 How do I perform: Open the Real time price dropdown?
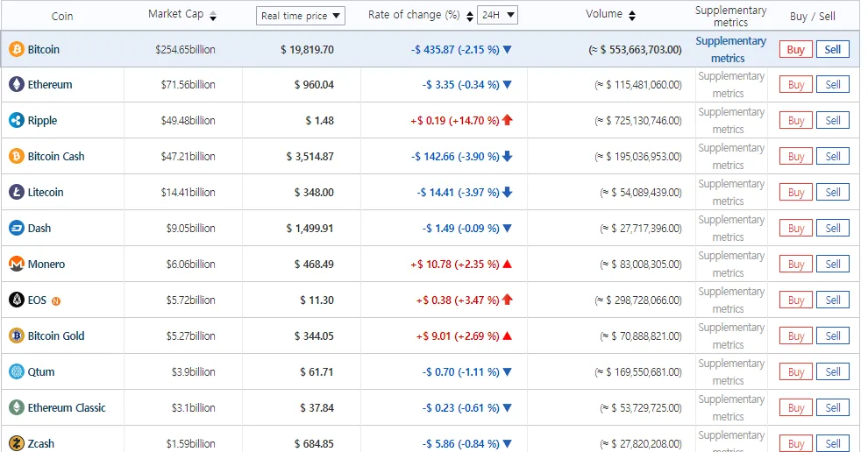pos(301,16)
